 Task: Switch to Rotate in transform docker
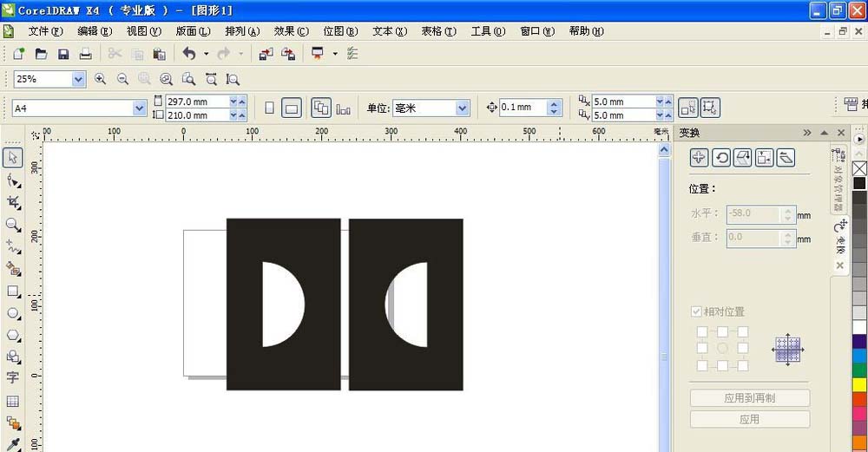720,158
